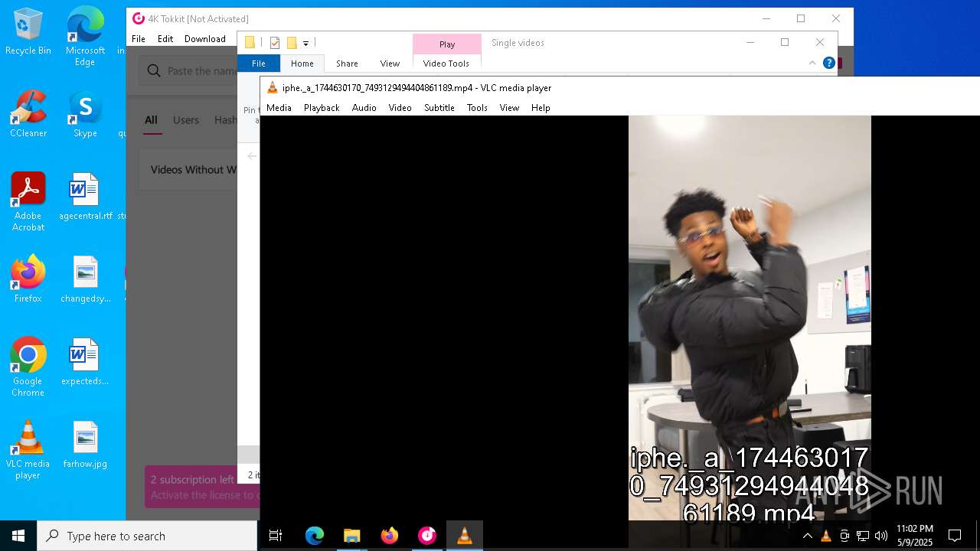Image resolution: width=980 pixels, height=551 pixels.
Task: Select the Skype desktop shortcut
Action: (85, 114)
